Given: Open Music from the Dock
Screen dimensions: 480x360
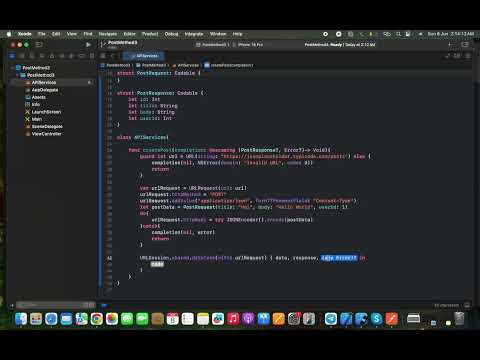Looking at the screenshot, I should click(x=233, y=319).
